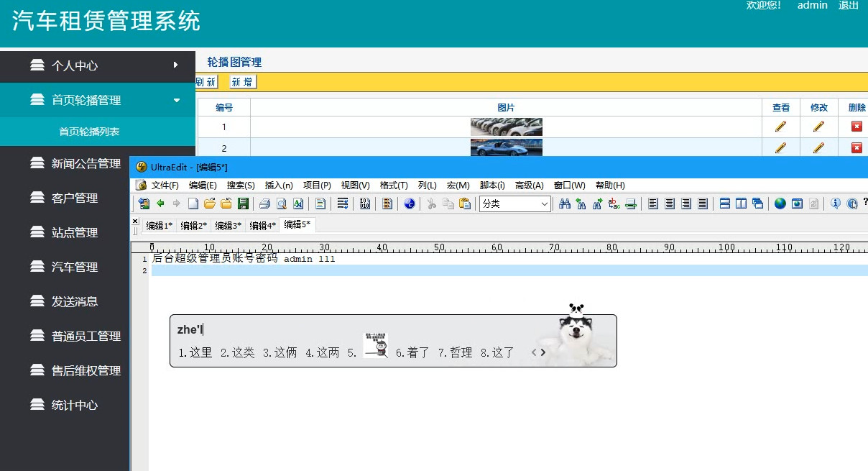Click the gray forward arrow in UltraEdit toolbar
Viewport: 868px width, 471px height.
coord(176,204)
